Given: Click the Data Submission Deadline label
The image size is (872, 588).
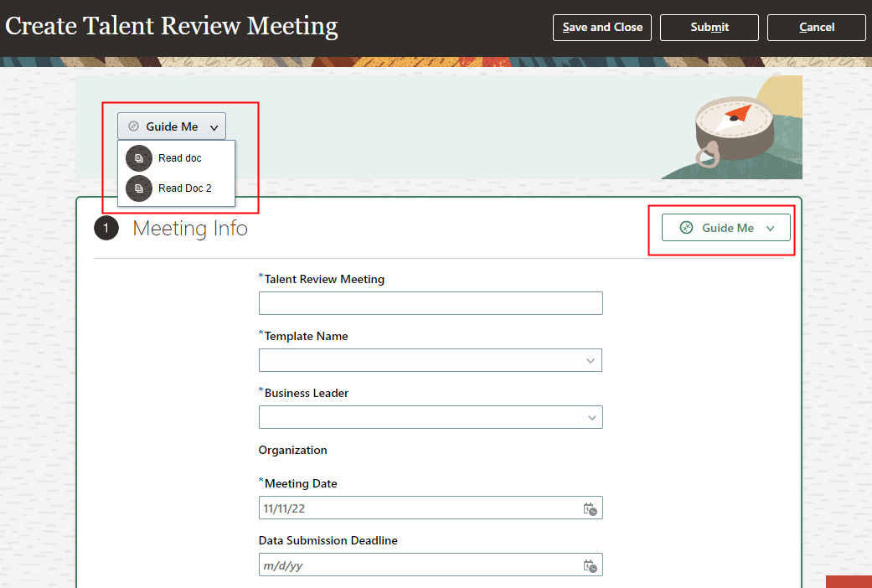Looking at the screenshot, I should (x=328, y=540).
